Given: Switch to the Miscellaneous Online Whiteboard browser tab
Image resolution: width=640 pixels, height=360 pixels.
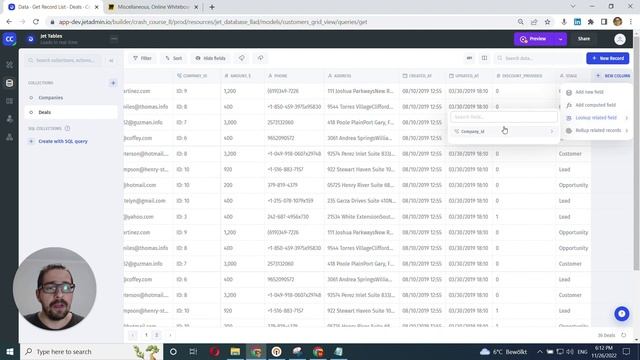Looking at the screenshot, I should (153, 7).
